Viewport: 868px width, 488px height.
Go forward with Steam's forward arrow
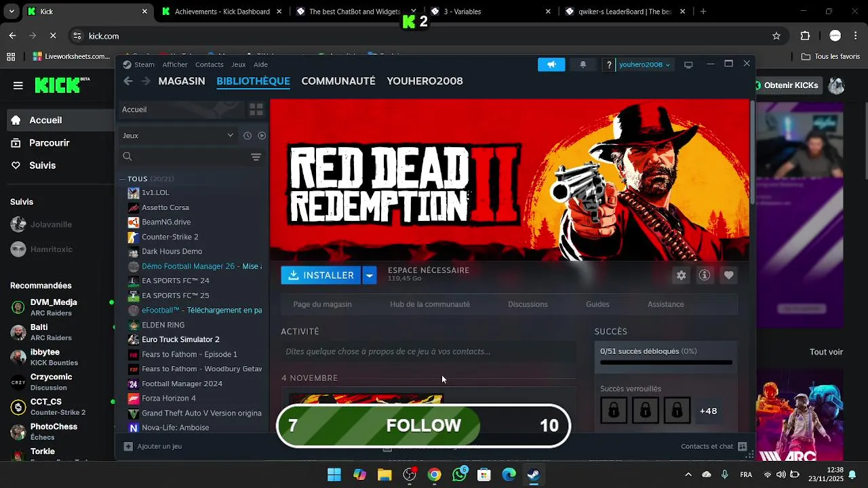[x=146, y=81]
